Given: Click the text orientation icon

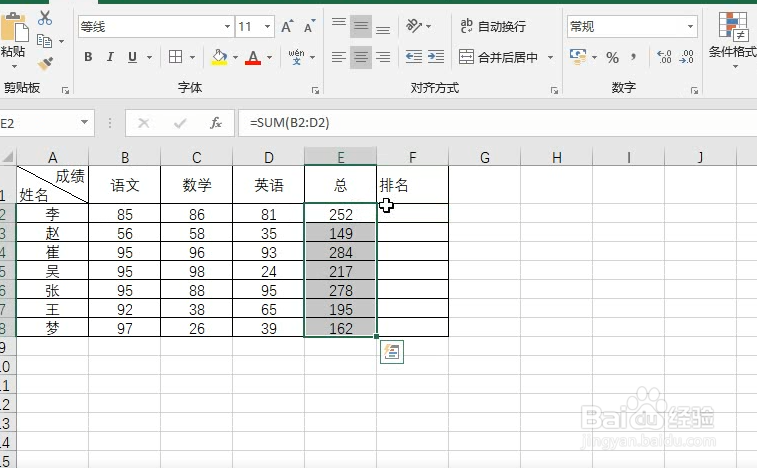Looking at the screenshot, I should (414, 26).
